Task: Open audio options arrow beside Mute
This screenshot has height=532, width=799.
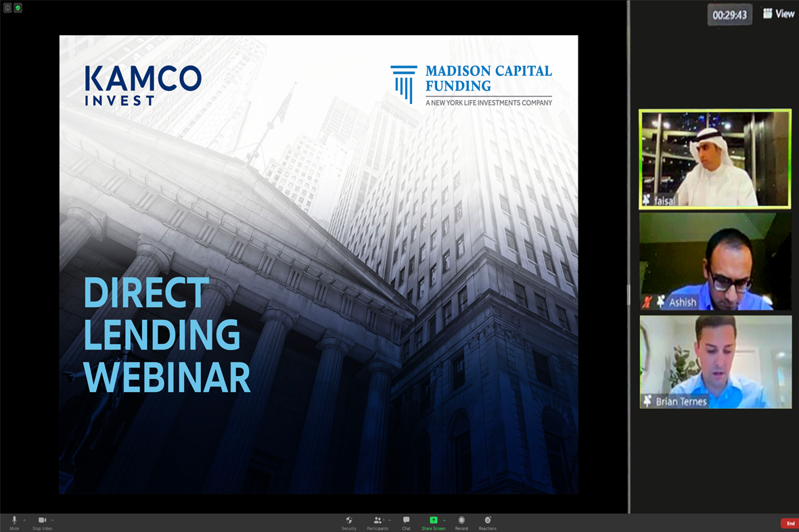Action: pos(24,521)
